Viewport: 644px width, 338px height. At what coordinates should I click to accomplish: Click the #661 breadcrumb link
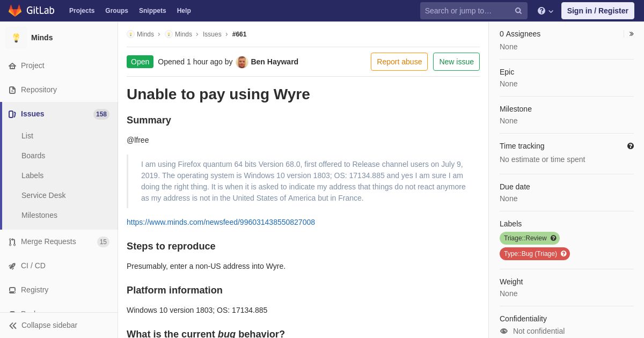click(239, 34)
